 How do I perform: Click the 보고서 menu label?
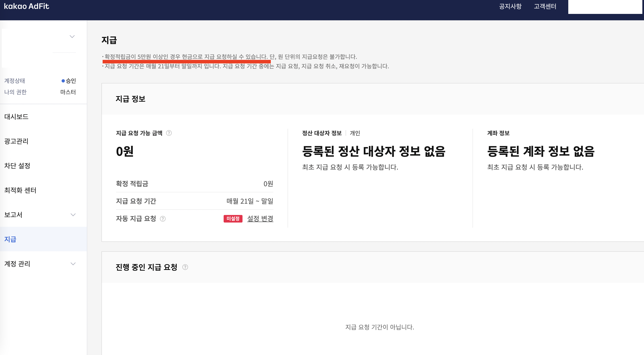pos(13,215)
